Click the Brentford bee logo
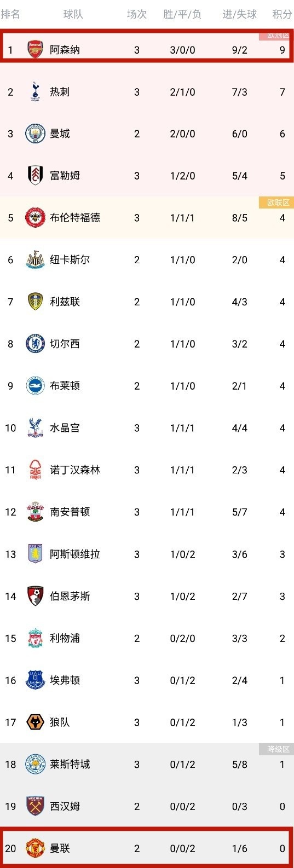The height and width of the screenshot is (868, 294). [35, 218]
